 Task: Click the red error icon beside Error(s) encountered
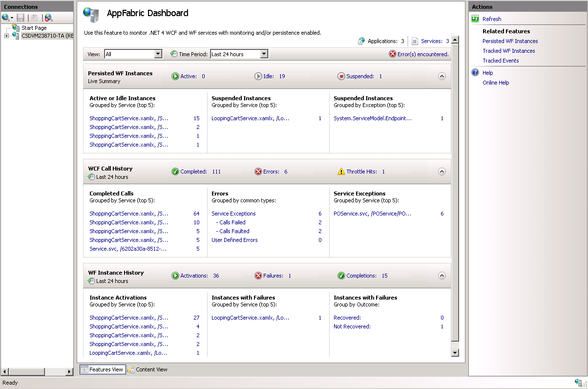pos(393,54)
